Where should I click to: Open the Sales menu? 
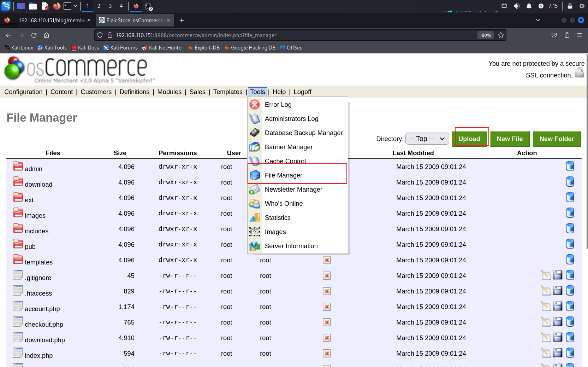pos(197,92)
